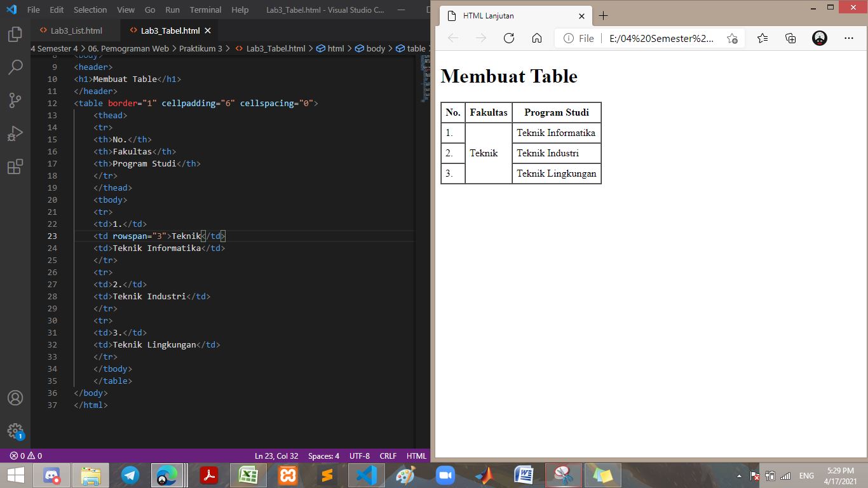The width and height of the screenshot is (868, 488).
Task: Open Edge's Settings and more menu
Action: click(x=849, y=38)
